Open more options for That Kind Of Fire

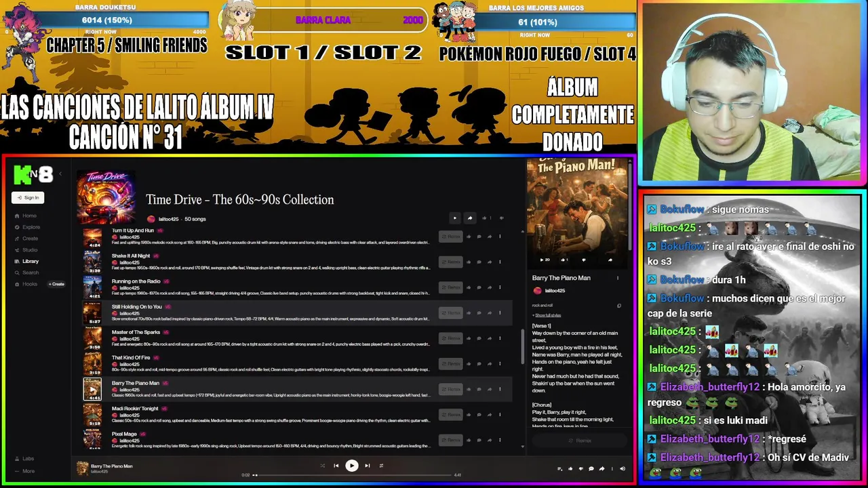(500, 363)
